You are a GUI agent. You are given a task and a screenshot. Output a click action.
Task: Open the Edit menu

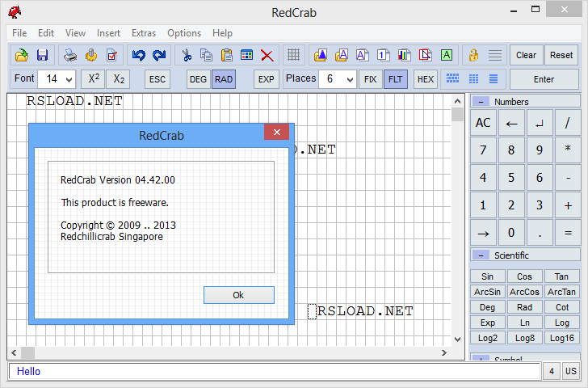coord(46,33)
